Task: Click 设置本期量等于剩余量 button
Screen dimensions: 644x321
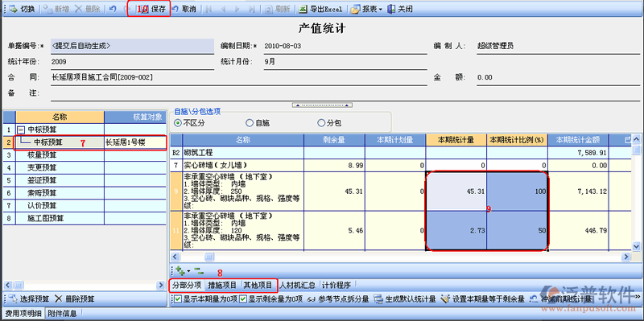Action: (483, 298)
